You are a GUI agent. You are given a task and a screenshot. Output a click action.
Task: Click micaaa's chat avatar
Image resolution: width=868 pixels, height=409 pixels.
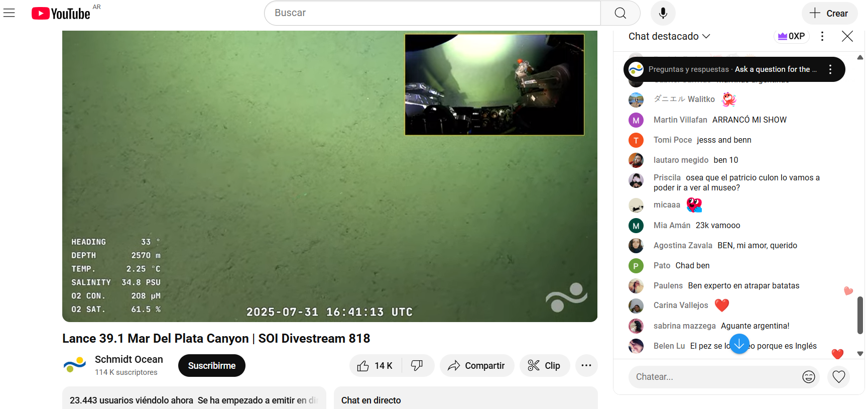(636, 205)
